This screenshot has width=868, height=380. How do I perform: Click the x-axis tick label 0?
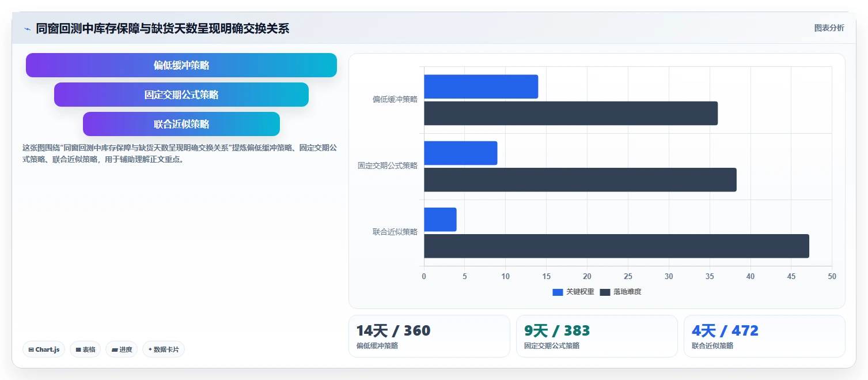pyautogui.click(x=424, y=277)
